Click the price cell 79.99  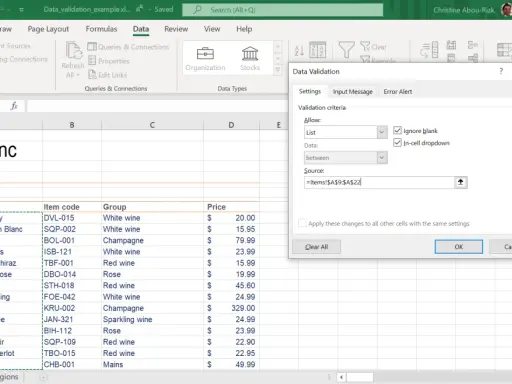click(231, 240)
